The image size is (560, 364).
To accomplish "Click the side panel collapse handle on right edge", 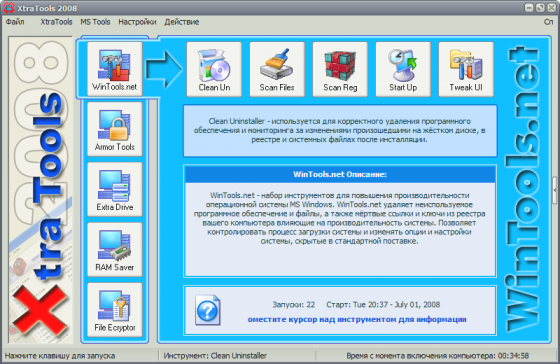I will [x=555, y=190].
